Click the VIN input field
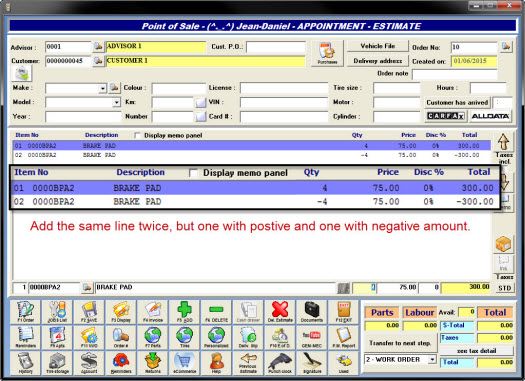This screenshot has height=381, width=525. [284, 102]
